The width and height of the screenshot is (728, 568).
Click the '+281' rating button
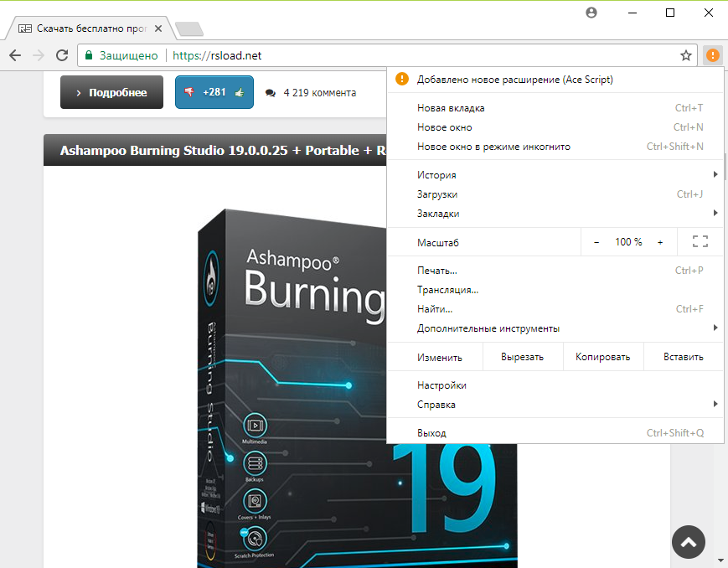pyautogui.click(x=214, y=92)
